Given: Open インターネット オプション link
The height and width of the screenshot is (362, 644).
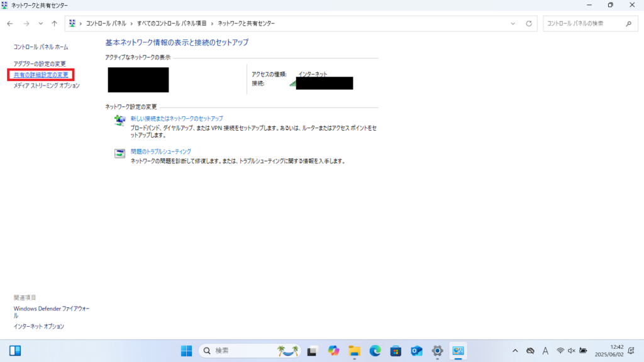Looking at the screenshot, I should [x=38, y=326].
